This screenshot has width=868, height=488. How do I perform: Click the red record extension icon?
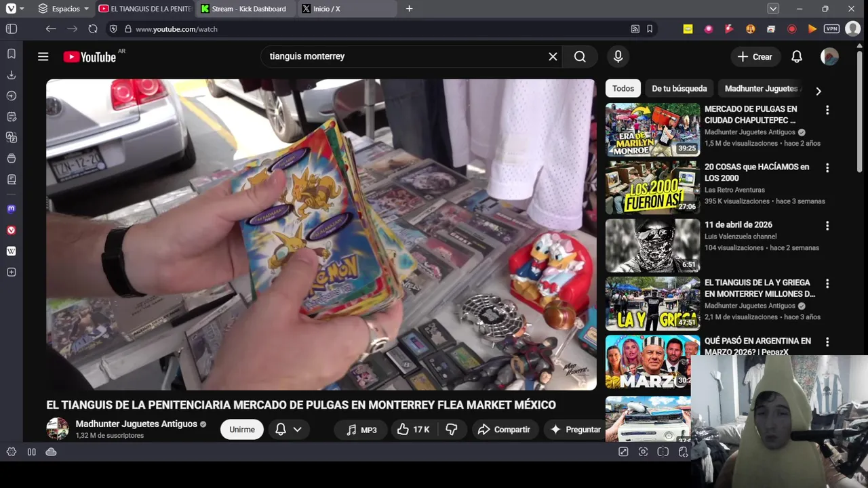791,29
